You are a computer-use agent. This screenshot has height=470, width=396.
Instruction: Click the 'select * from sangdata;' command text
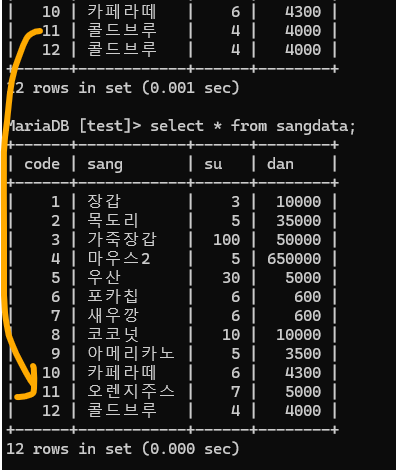[253, 127]
